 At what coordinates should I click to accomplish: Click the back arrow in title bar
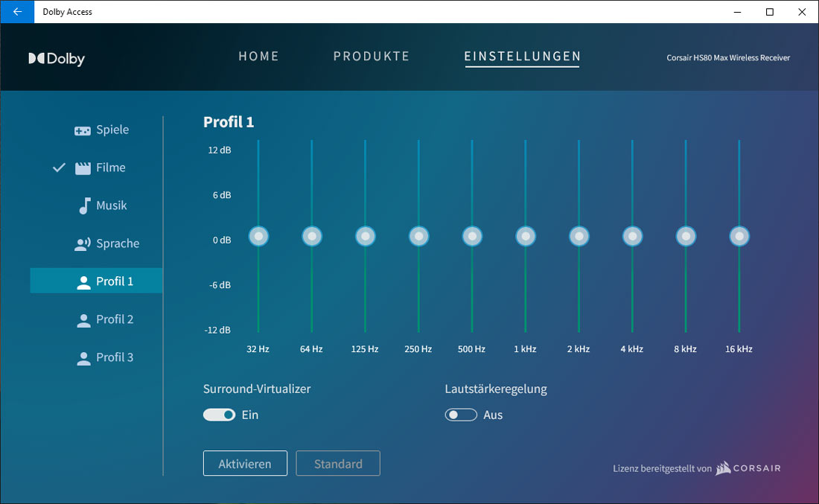(17, 12)
